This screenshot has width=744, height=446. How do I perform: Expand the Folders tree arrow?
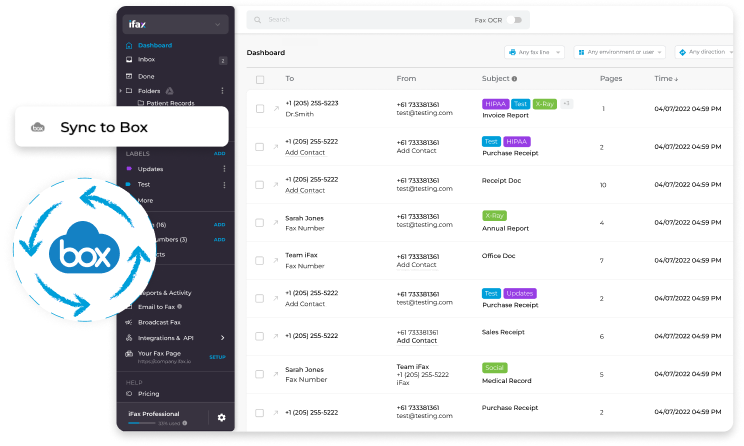121,91
